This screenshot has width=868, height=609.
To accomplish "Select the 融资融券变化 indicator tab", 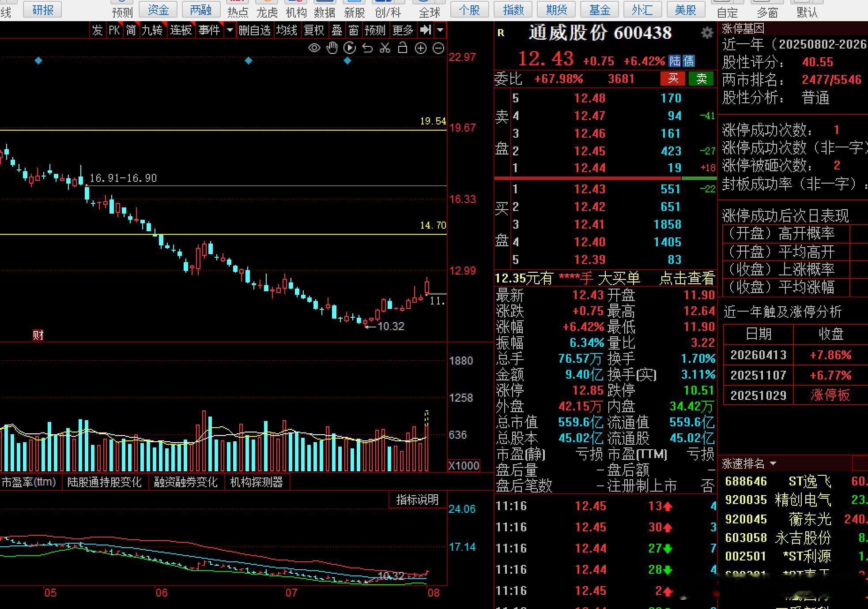I will point(186,482).
